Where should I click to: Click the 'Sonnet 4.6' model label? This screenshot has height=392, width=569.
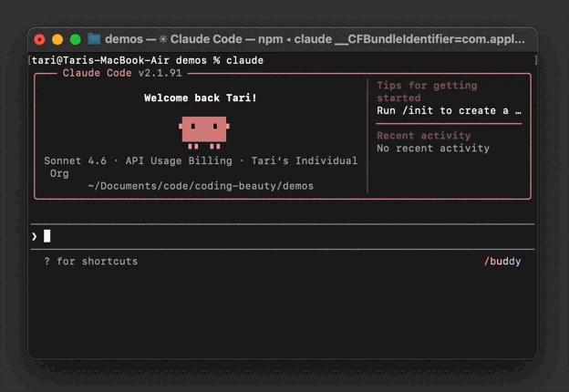click(x=75, y=160)
